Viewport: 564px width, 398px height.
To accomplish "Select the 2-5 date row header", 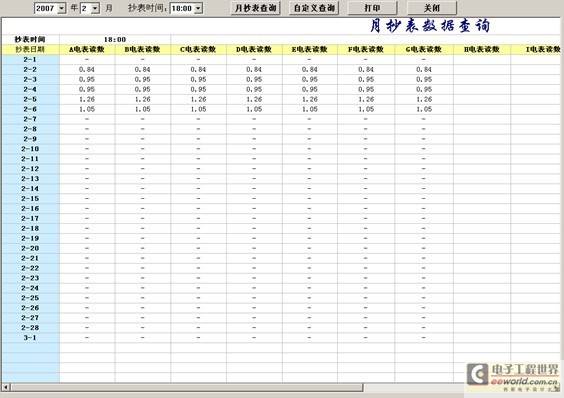I will (x=30, y=99).
